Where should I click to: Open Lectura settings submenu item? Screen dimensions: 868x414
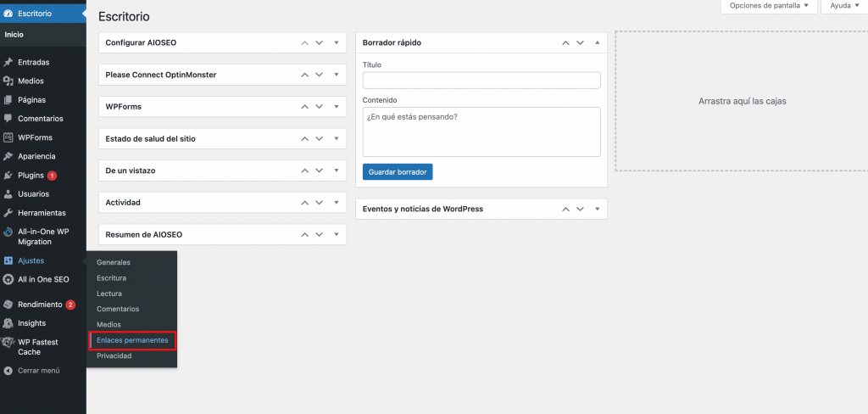pos(109,294)
